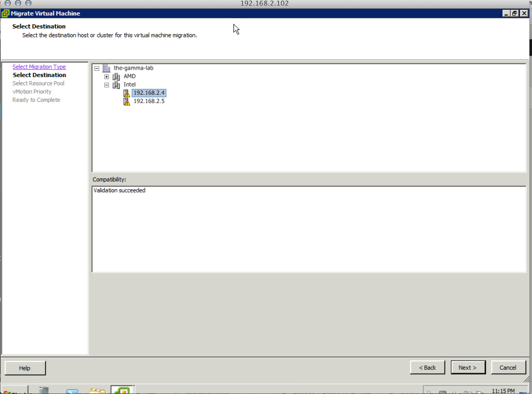The image size is (532, 394).
Task: Open Help for the wizard
Action: point(25,368)
